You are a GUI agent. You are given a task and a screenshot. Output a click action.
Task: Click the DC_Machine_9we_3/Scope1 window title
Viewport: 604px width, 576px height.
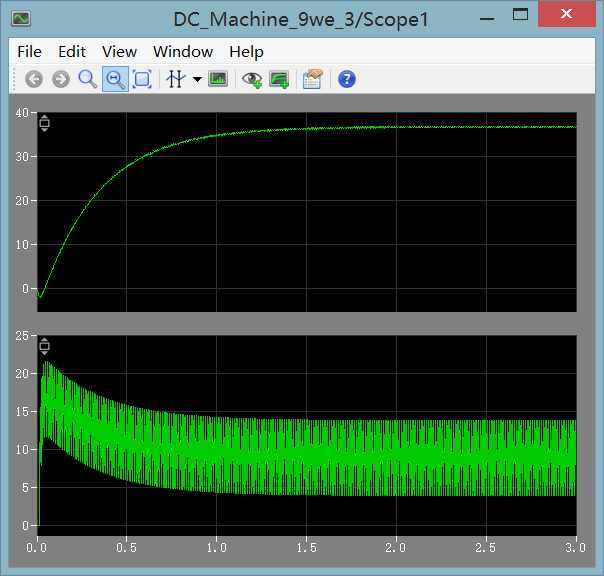[301, 19]
